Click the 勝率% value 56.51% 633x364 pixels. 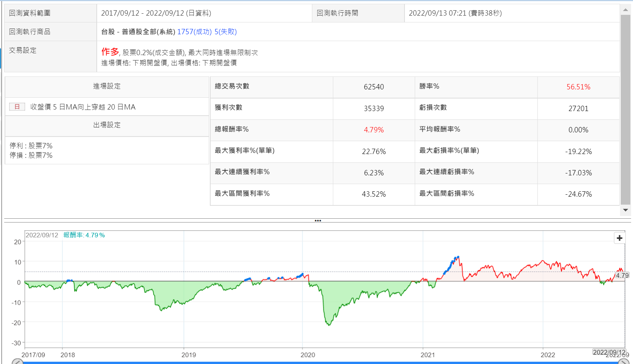tap(578, 87)
